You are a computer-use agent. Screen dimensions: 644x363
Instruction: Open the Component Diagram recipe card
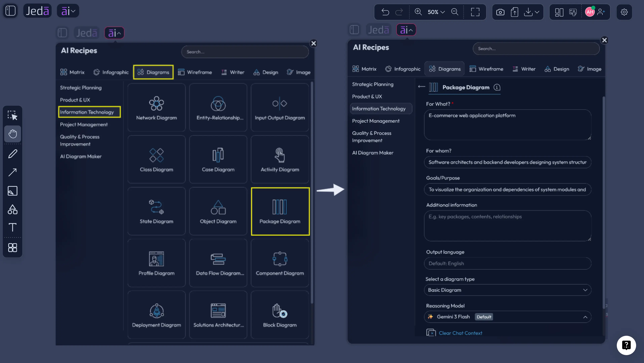click(x=280, y=263)
